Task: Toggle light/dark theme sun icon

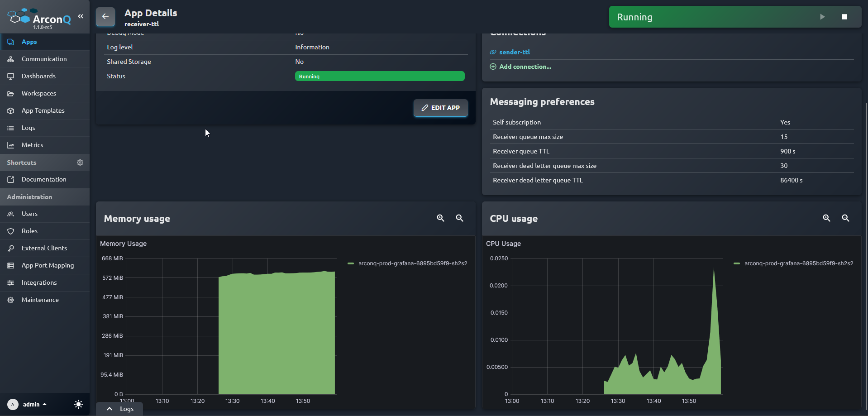Action: [x=78, y=404]
